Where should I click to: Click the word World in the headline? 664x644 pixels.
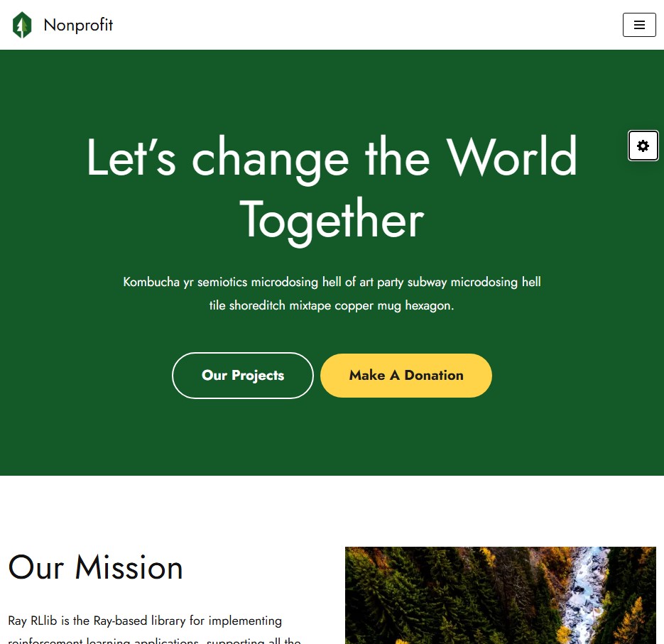[x=512, y=156]
